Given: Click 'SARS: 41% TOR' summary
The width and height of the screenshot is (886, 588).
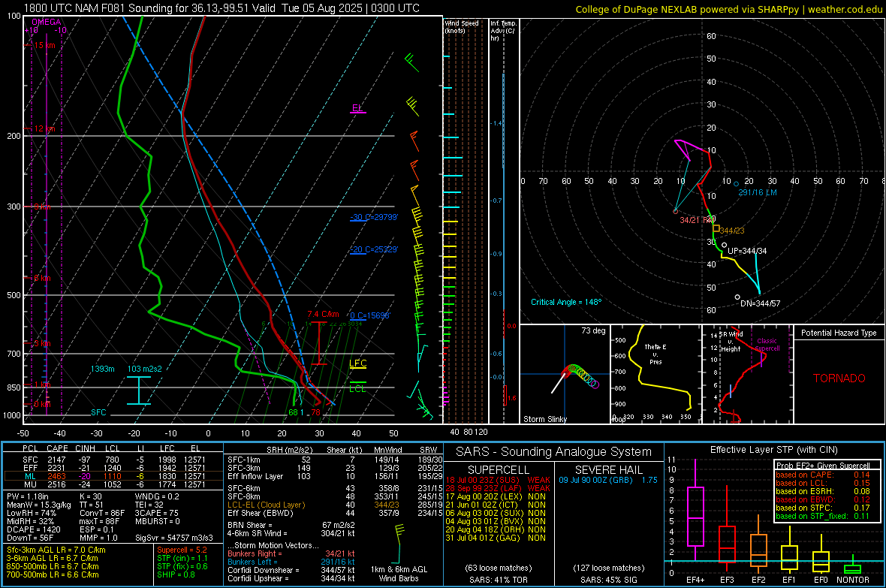Looking at the screenshot, I should (x=499, y=580).
